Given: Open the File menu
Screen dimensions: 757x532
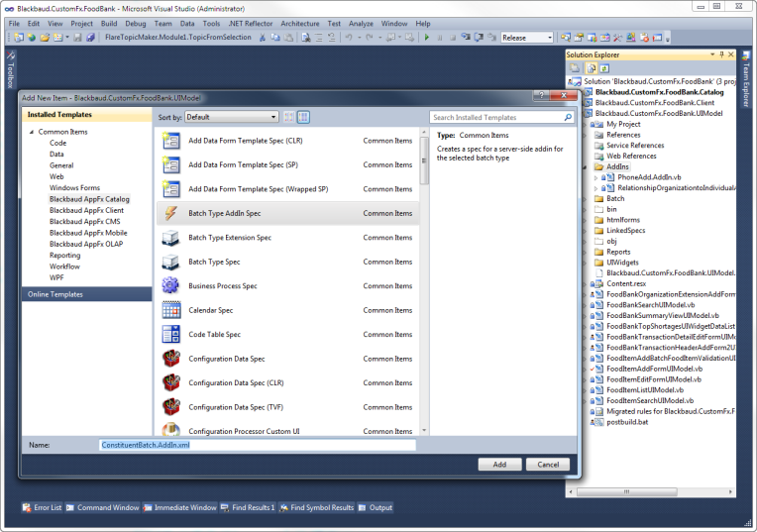Looking at the screenshot, I should pos(14,23).
